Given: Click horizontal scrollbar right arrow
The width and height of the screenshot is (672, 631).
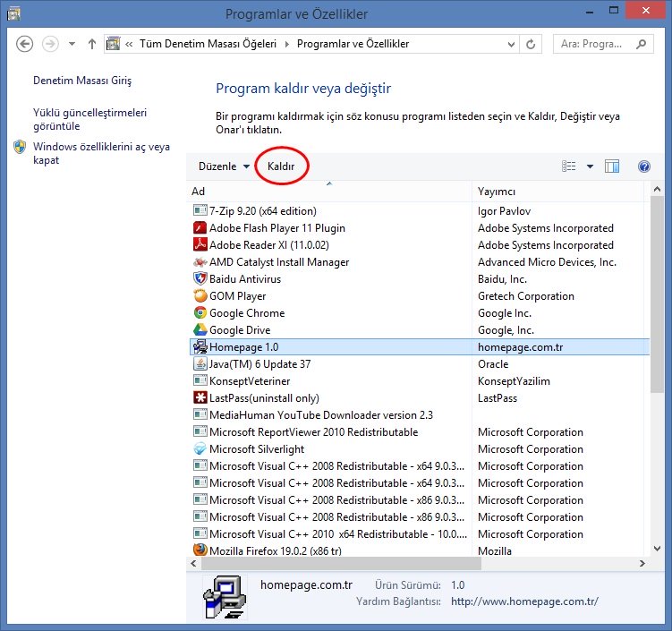Looking at the screenshot, I should [642, 563].
